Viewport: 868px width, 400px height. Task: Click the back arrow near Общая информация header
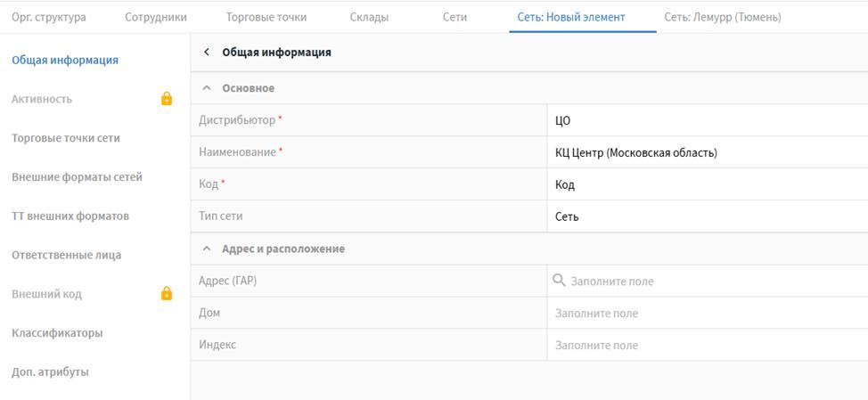[207, 53]
